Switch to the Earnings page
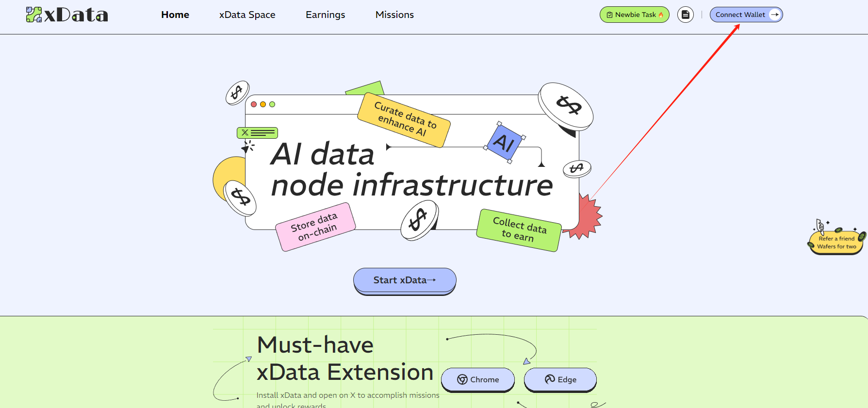This screenshot has width=868, height=408. (325, 15)
